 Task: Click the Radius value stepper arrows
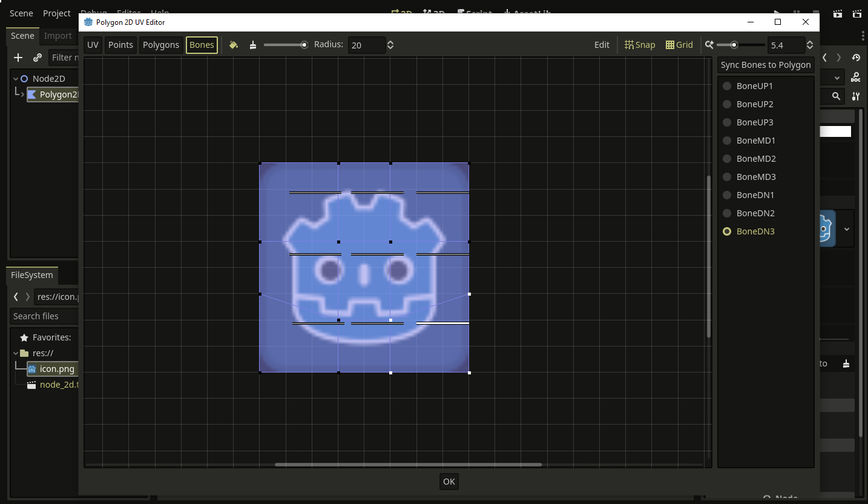pos(390,44)
